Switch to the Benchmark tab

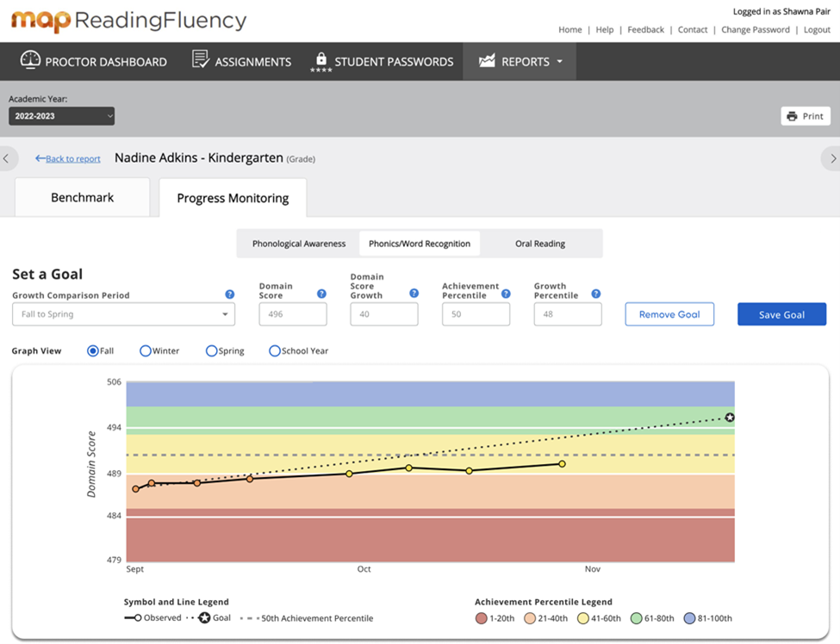(82, 197)
